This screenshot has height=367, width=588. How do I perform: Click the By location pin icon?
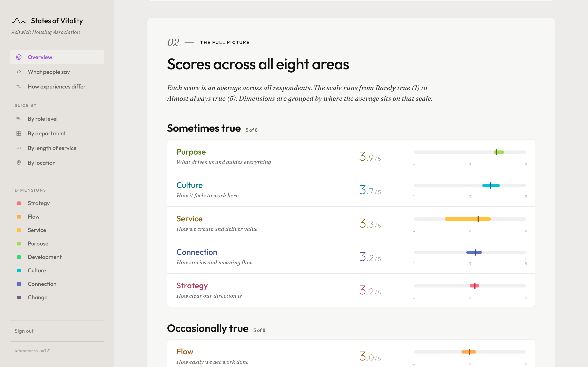(x=19, y=163)
